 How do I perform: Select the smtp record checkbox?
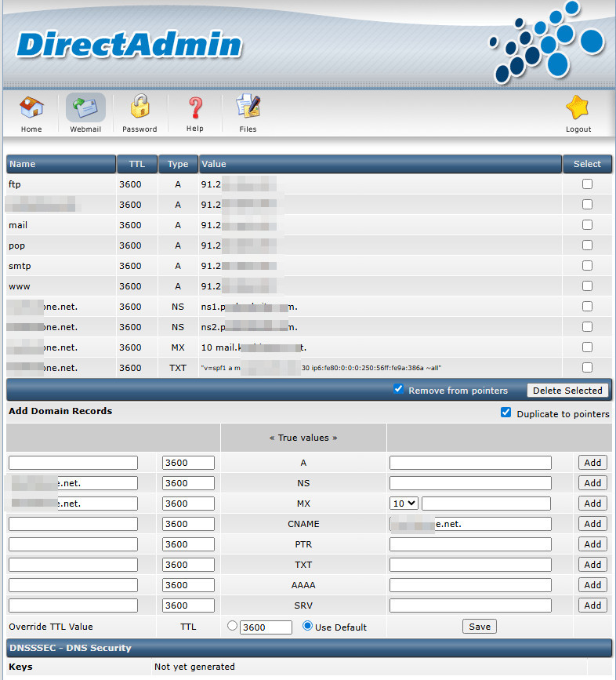click(x=587, y=266)
